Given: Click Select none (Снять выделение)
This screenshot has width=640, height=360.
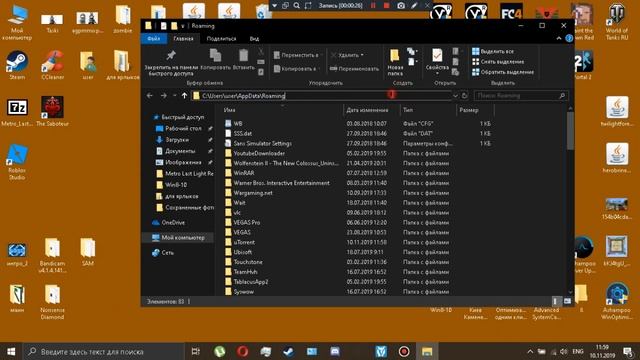Looking at the screenshot, I should pyautogui.click(x=498, y=62).
